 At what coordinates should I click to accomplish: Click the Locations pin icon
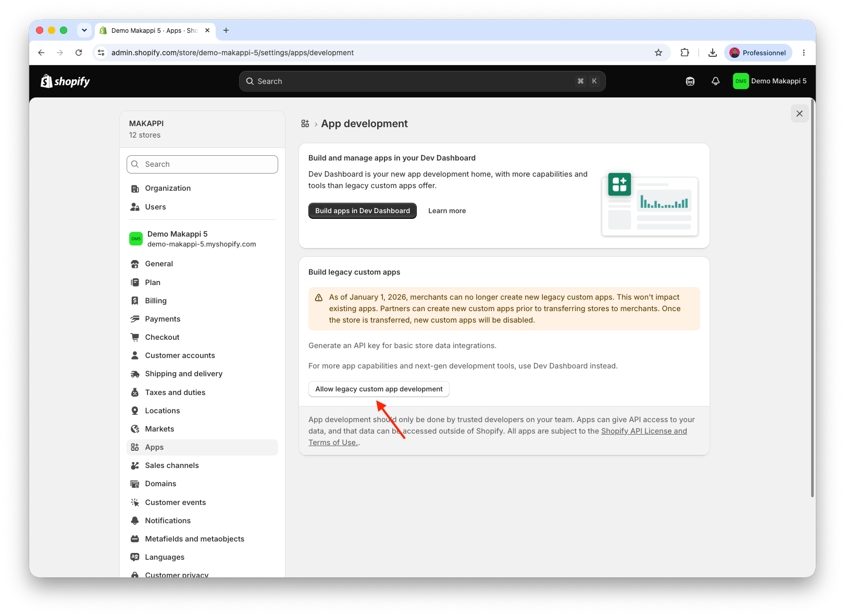(135, 411)
